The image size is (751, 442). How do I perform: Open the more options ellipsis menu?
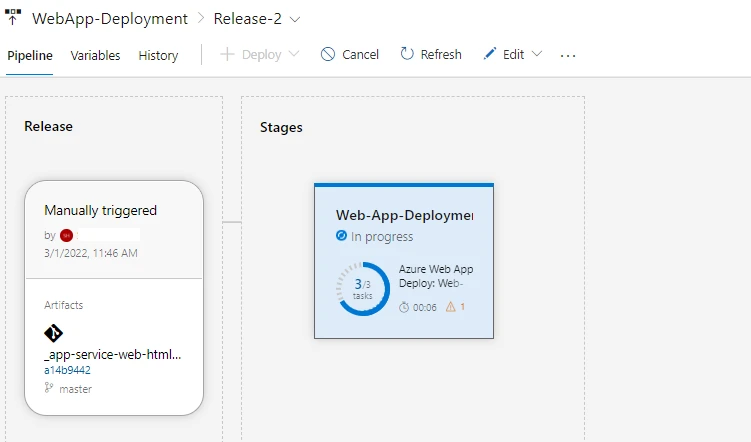pos(568,56)
